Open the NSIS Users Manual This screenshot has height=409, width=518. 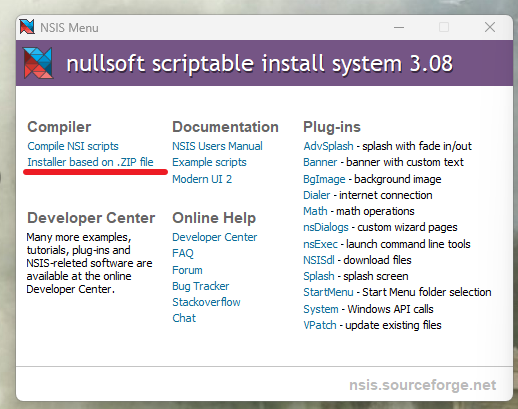pos(217,146)
